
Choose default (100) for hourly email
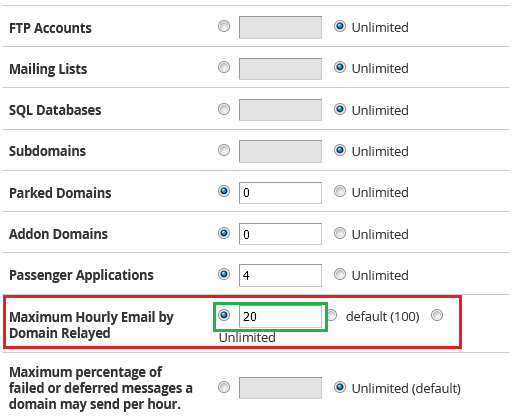pos(332,315)
